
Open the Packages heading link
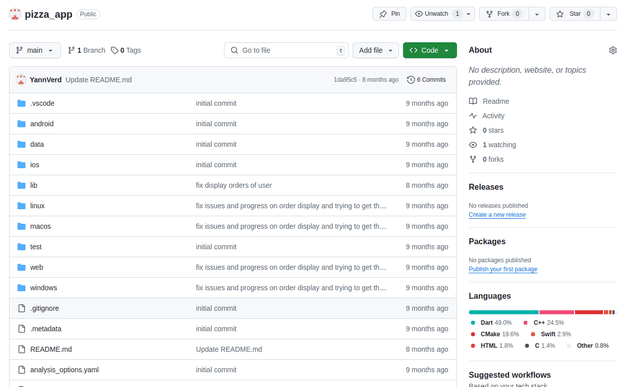487,241
